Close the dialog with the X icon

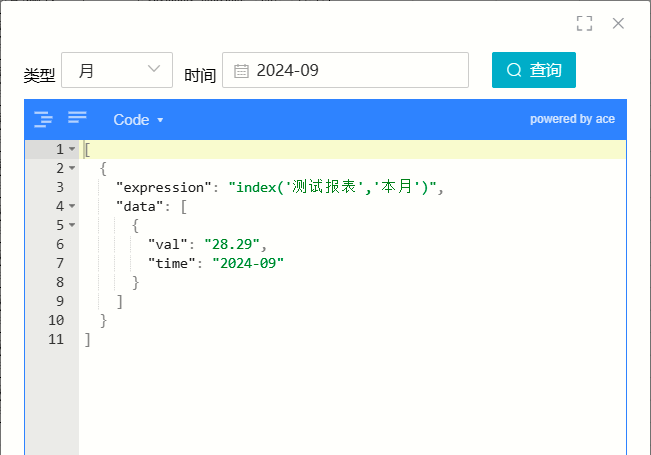pos(618,23)
